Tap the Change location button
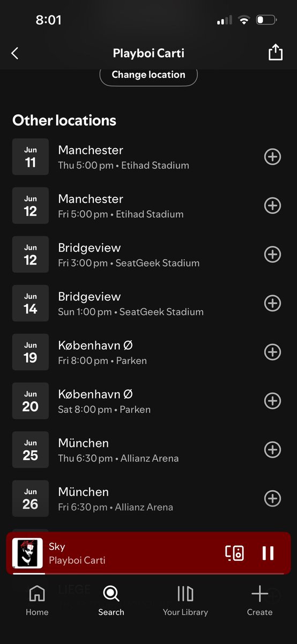This screenshot has height=644, width=297. 148,75
